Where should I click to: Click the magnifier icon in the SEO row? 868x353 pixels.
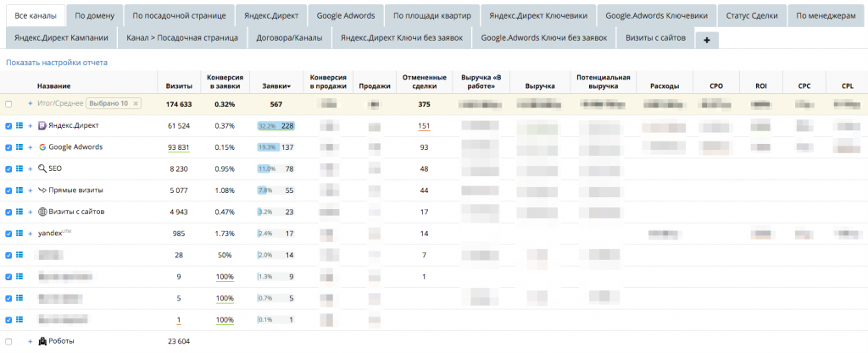[42, 168]
